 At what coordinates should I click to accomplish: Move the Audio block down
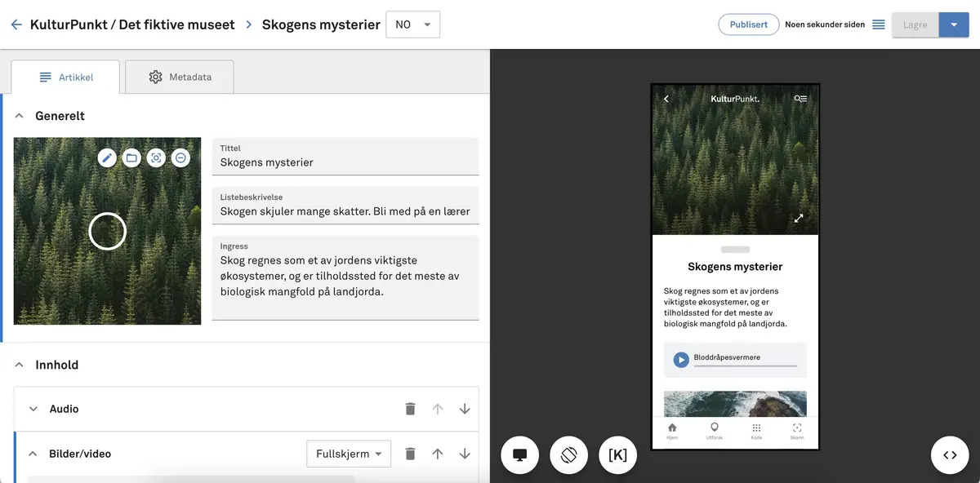pyautogui.click(x=465, y=409)
